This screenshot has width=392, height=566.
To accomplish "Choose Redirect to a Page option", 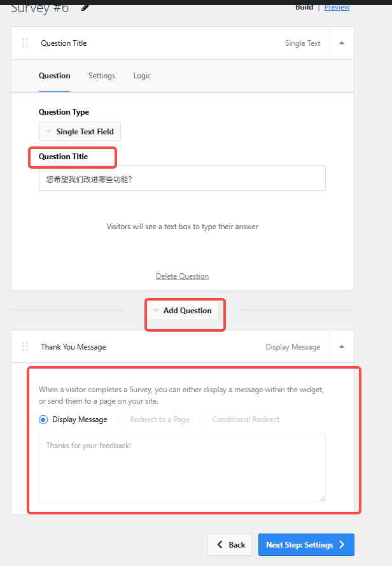I will tap(121, 420).
